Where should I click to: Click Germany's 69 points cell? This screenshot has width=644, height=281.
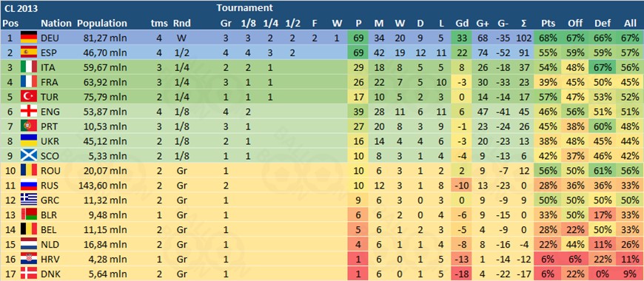click(358, 38)
